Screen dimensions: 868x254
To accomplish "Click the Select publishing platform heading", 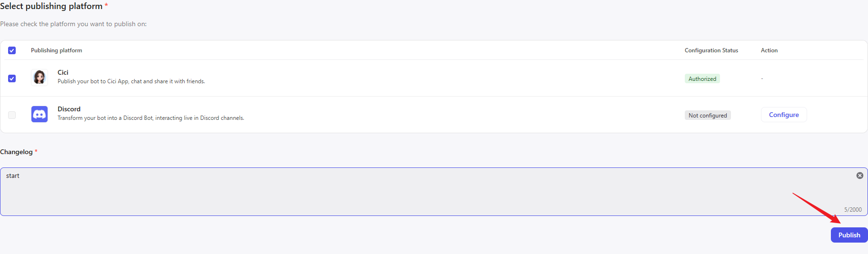I will [51, 6].
